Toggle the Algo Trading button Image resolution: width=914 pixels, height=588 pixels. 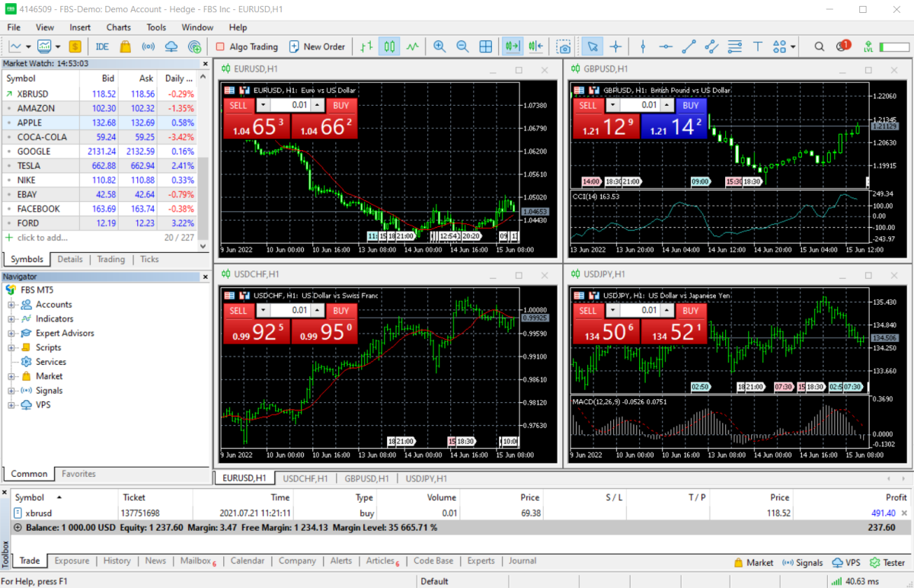tap(247, 46)
